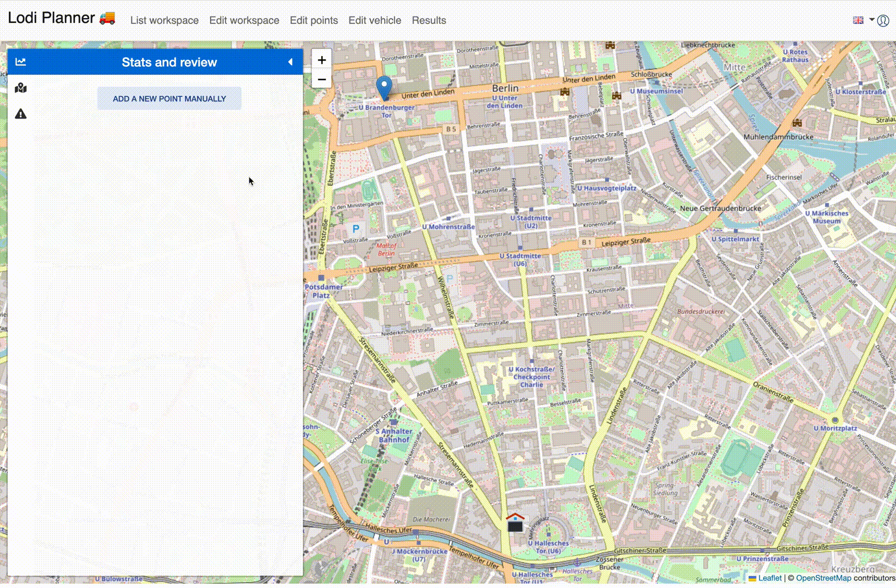Screen dimensions: 896x588
Task: Navigate to Edit points
Action: [x=314, y=20]
